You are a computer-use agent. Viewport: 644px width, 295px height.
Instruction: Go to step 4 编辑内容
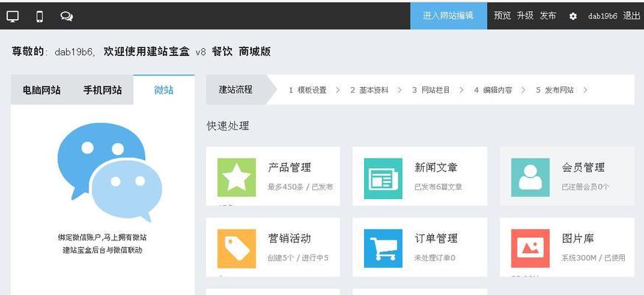493,91
